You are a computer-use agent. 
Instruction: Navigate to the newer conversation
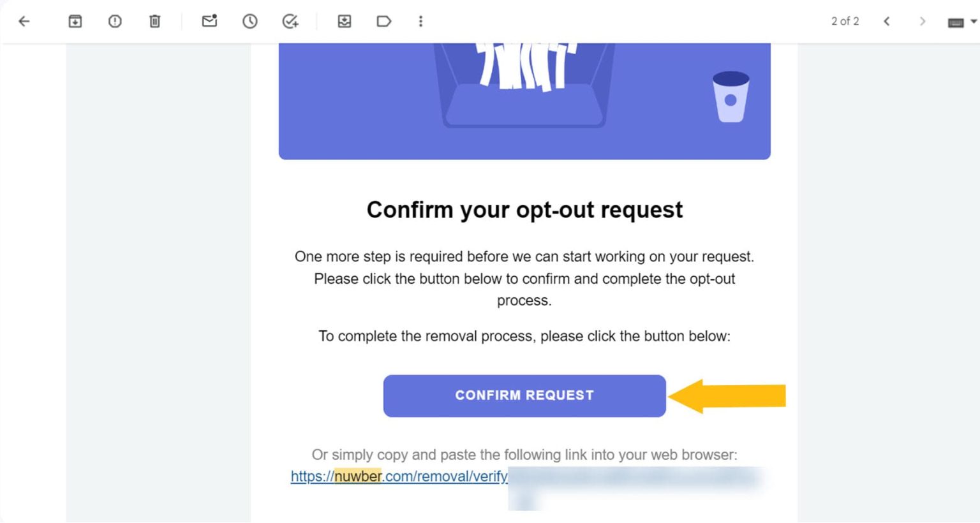(887, 21)
